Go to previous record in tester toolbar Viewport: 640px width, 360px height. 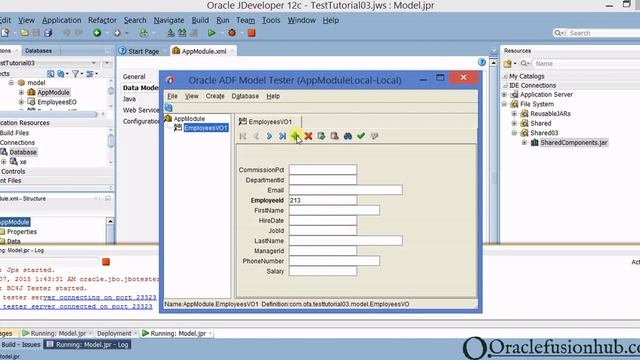[256, 136]
